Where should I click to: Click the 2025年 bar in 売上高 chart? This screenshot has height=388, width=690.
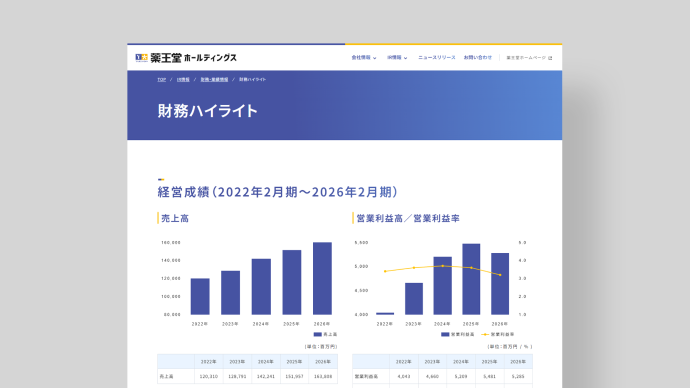point(292,282)
